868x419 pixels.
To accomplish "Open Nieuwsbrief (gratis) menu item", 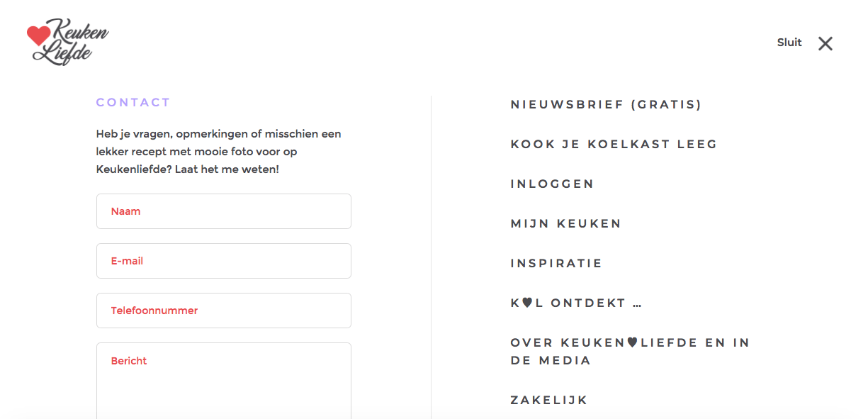I will (606, 105).
